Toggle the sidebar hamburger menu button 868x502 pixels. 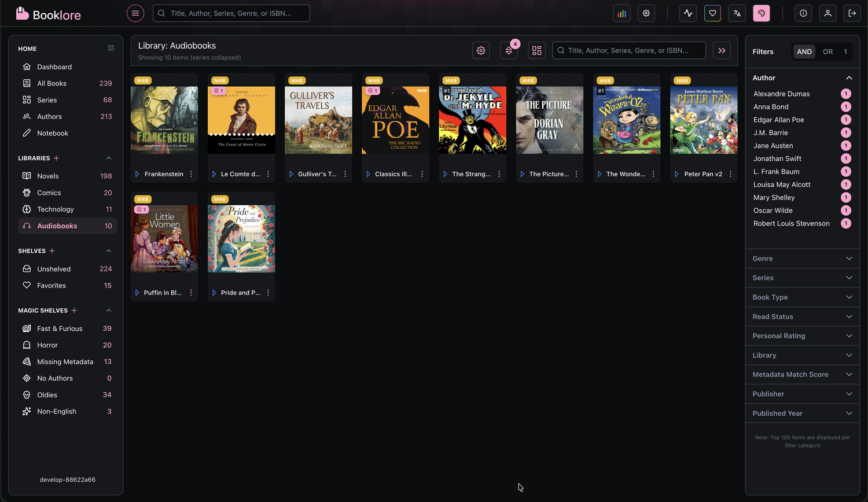tap(135, 13)
